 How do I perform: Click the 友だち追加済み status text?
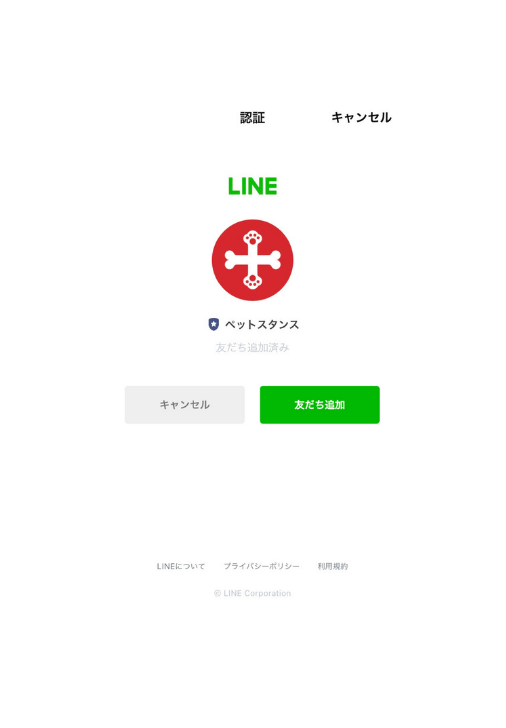253,347
